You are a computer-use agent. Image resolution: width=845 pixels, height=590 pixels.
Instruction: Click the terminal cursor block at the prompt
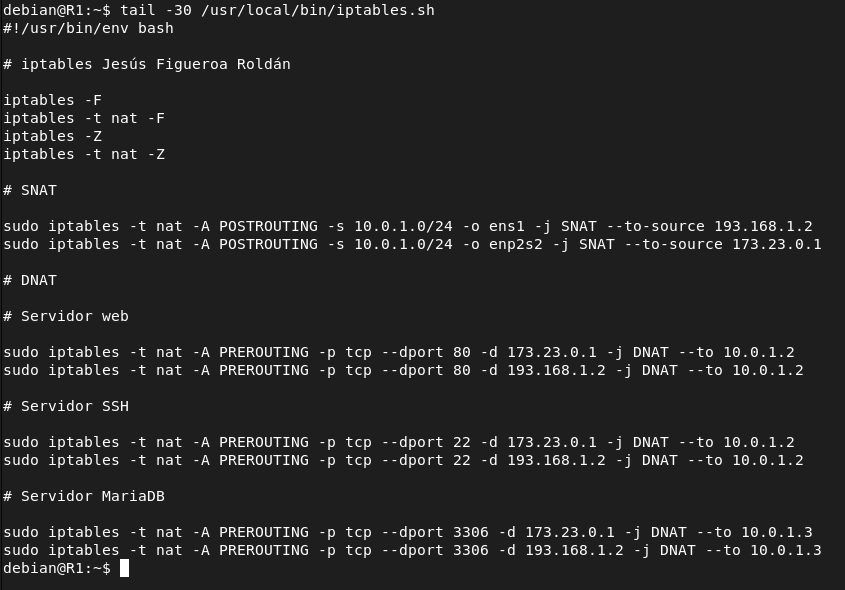124,568
